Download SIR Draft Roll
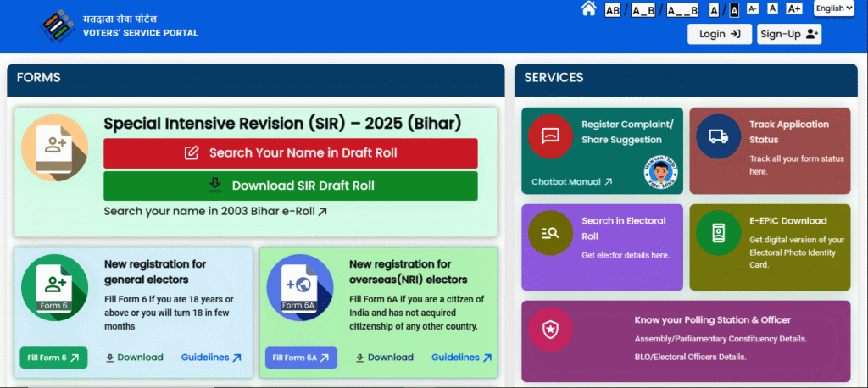Viewport: 868px width, 388px height. click(x=291, y=186)
